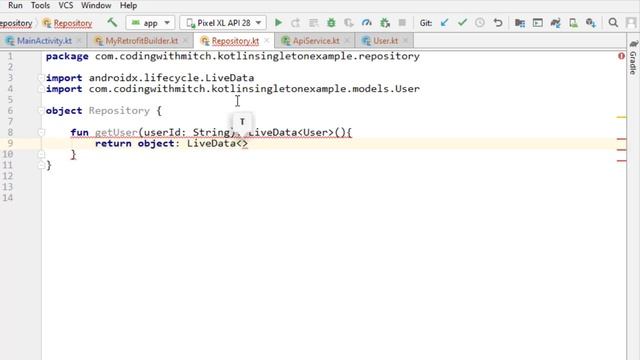Click the Git Update Project arrow

tap(444, 23)
